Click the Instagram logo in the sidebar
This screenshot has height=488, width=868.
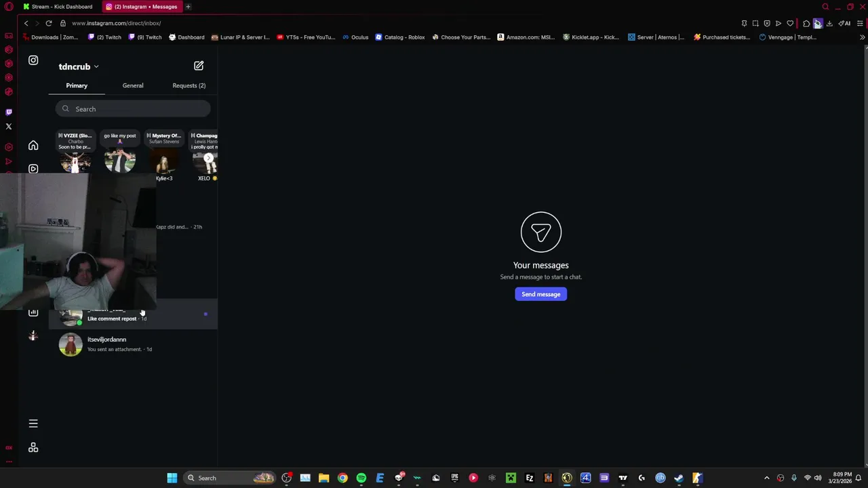pyautogui.click(x=33, y=60)
